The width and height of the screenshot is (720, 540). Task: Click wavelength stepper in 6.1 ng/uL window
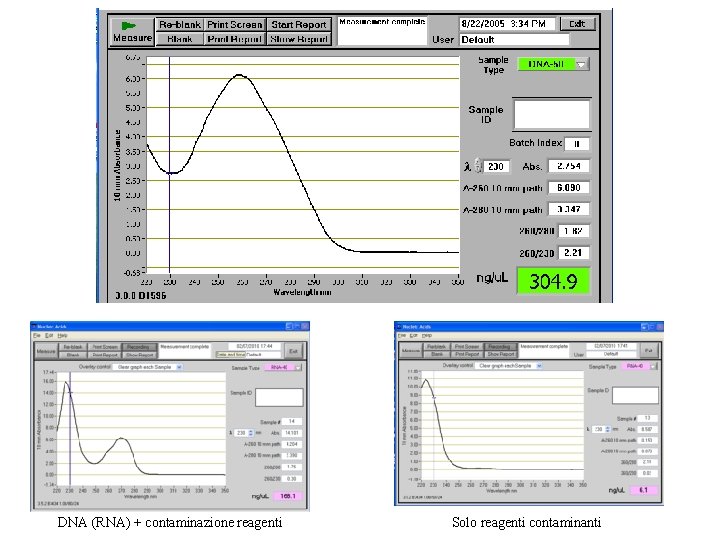click(x=608, y=429)
